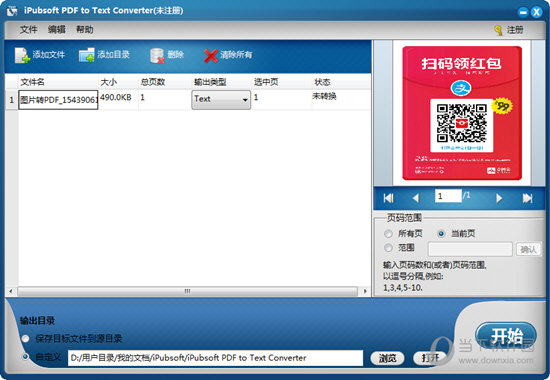
Task: Click the left arrow of list scrollbar
Action: click(x=11, y=291)
